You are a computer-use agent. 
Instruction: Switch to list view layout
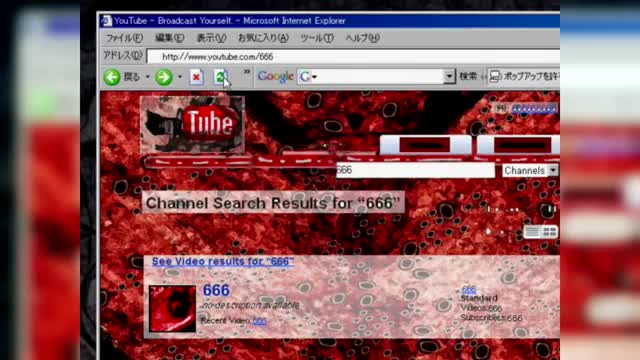point(532,232)
